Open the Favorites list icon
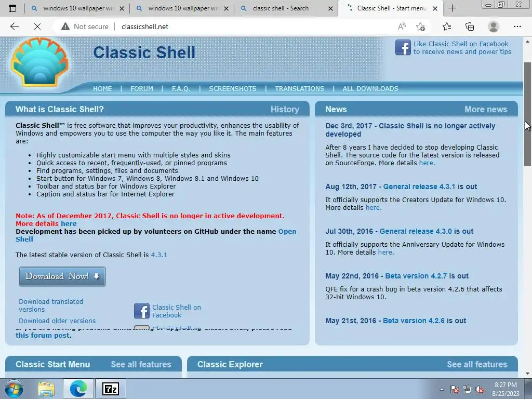Screen dimensions: 532x399 coord(447,26)
